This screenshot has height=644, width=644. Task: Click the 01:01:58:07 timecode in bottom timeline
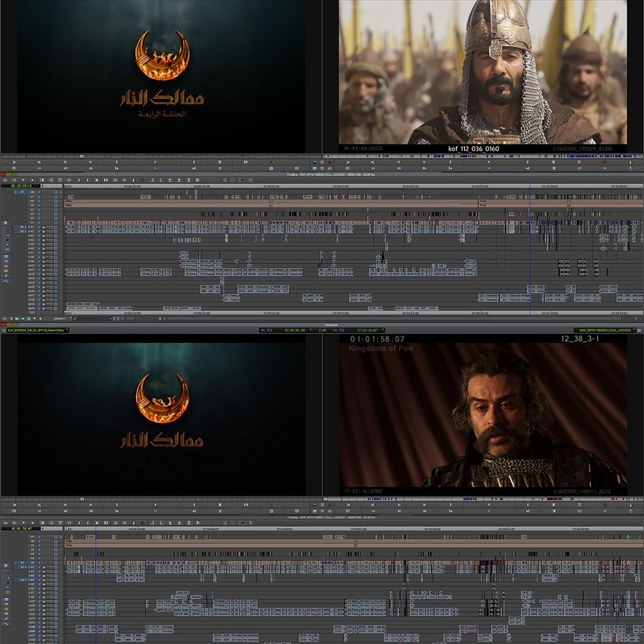pyautogui.click(x=22, y=528)
